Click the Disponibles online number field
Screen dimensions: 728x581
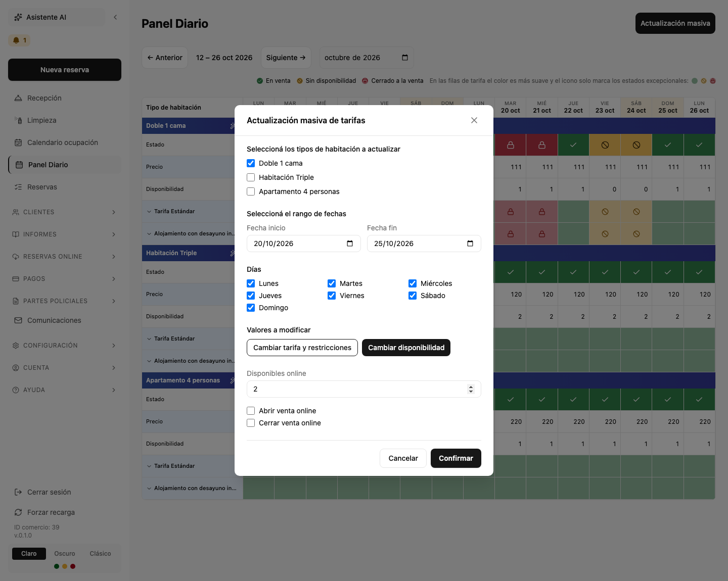(364, 389)
